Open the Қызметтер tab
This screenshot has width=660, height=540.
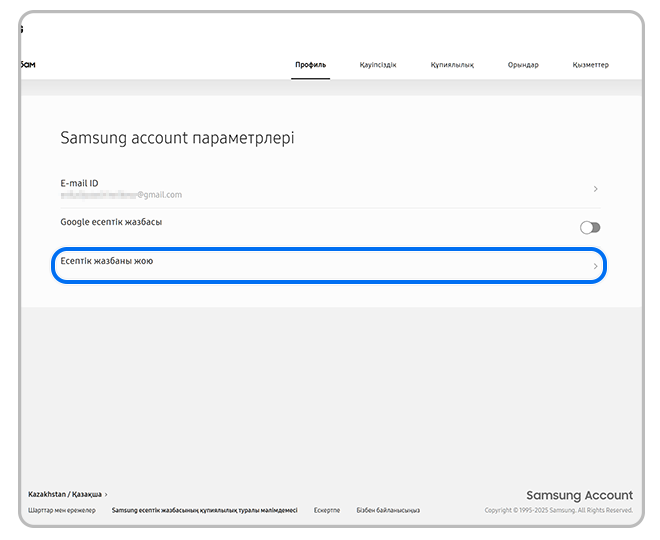[x=590, y=65]
